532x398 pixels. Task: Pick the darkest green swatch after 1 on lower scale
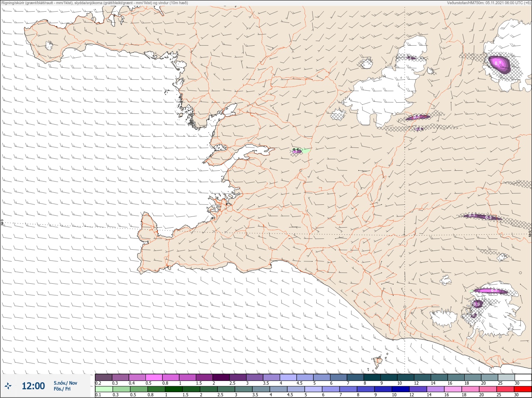click(x=174, y=389)
